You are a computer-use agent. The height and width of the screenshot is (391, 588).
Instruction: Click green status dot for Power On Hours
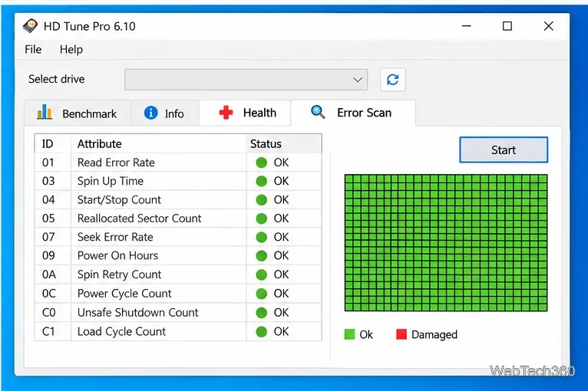pos(261,256)
